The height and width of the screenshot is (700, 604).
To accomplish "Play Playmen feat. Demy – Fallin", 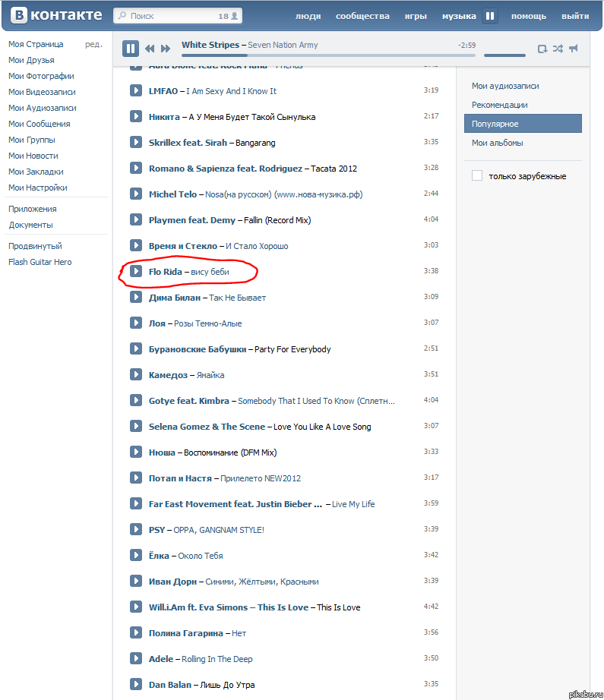I will 136,219.
